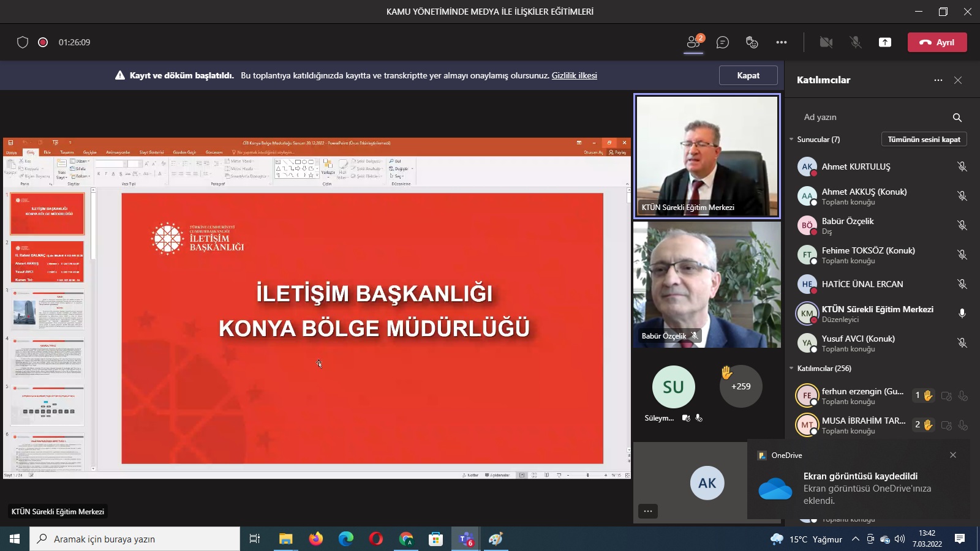Image resolution: width=980 pixels, height=551 pixels.
Task: Open the reactions and raise hand icon
Action: [x=752, y=42]
